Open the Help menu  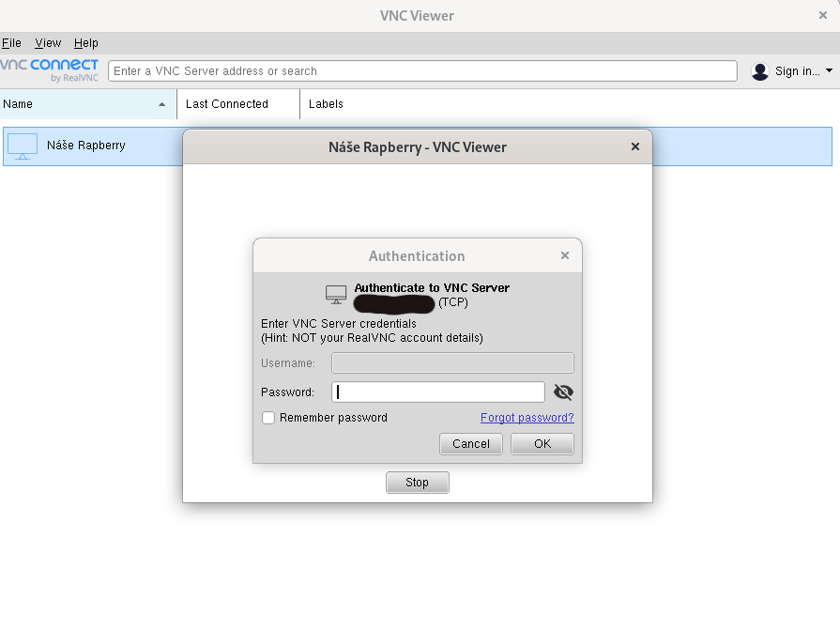tap(85, 43)
